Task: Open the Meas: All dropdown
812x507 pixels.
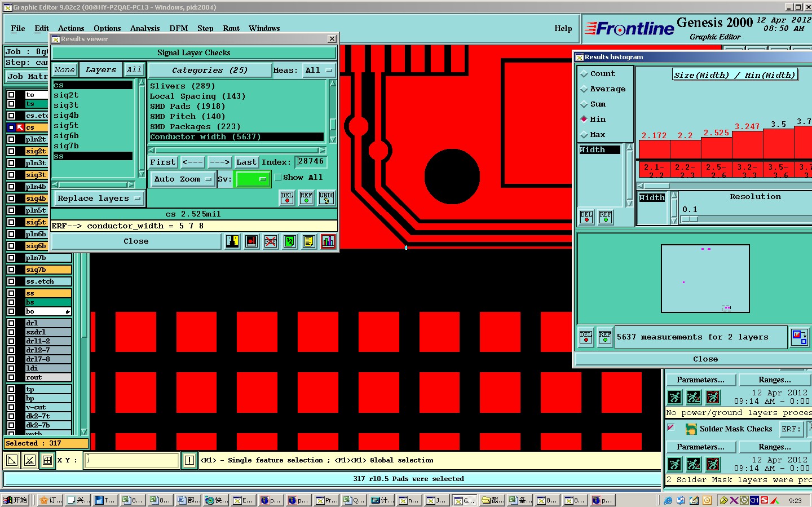Action: tap(319, 70)
